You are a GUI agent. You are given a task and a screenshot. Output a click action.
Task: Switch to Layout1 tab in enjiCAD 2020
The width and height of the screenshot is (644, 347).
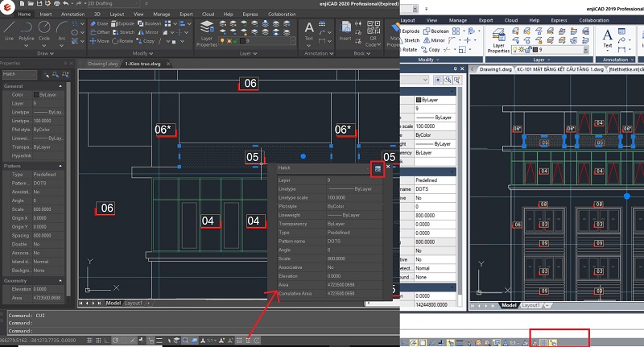133,303
